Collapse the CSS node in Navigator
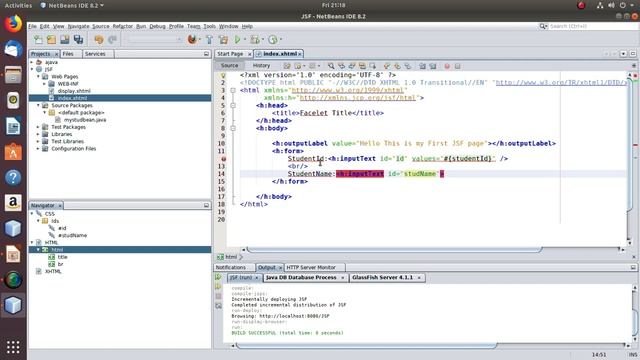640x360 pixels. [x=32, y=213]
